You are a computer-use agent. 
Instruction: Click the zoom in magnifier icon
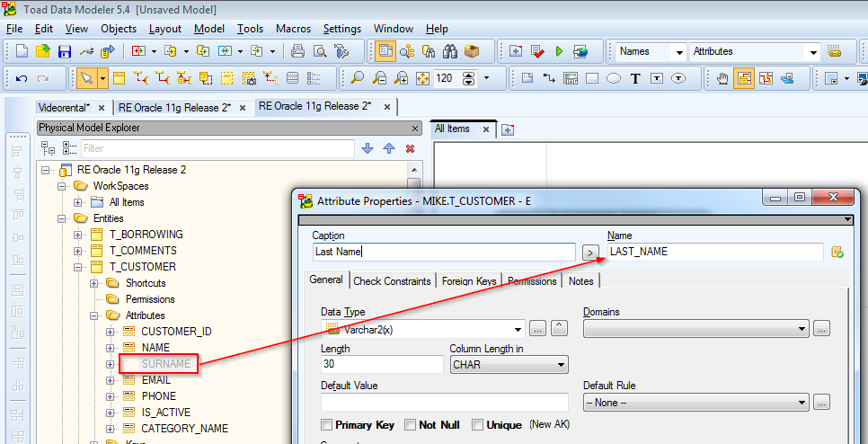tap(401, 78)
